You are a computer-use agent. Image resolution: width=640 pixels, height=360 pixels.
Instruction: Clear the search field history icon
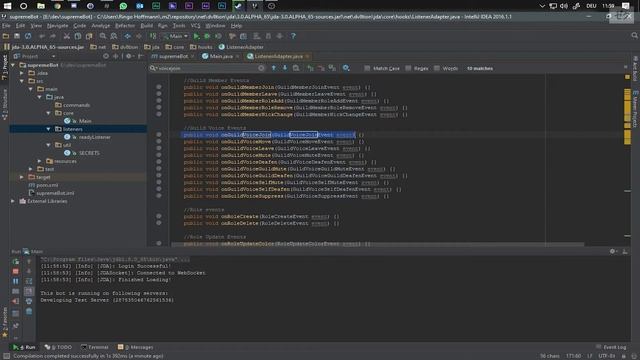coord(261,68)
